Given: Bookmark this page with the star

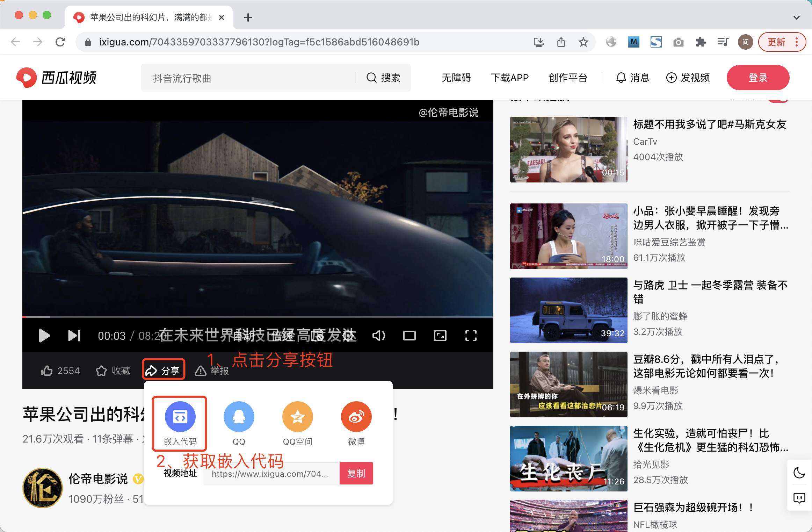Looking at the screenshot, I should (583, 42).
